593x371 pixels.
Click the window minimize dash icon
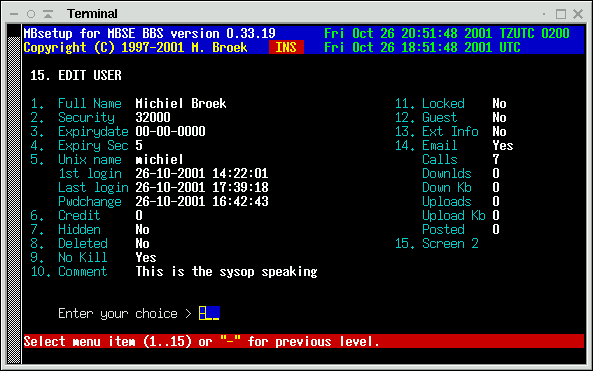[x=14, y=14]
